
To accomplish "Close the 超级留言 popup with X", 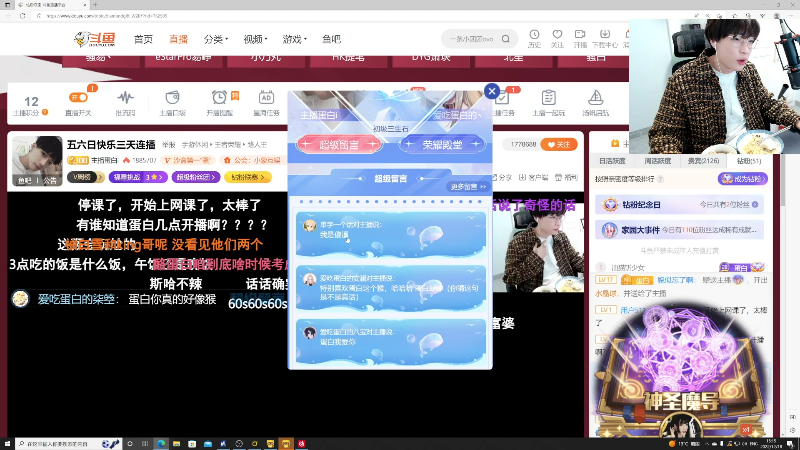I will coord(492,91).
